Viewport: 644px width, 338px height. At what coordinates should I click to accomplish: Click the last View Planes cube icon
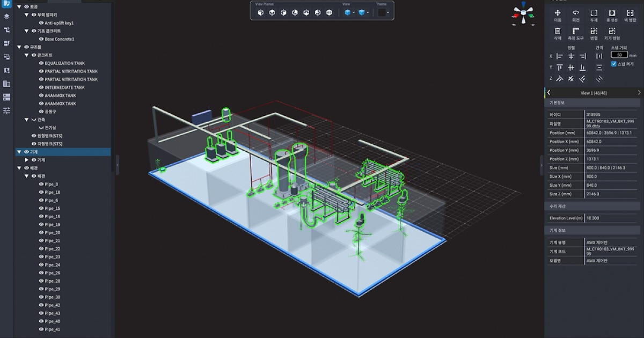(x=329, y=12)
